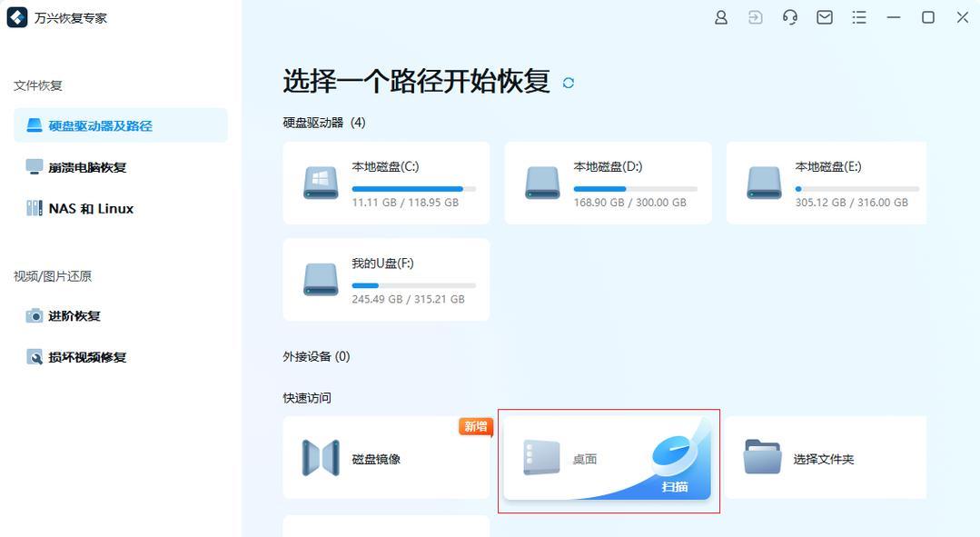Click the 本地磁盘(D:) drive icon
Image resolution: width=980 pixels, height=537 pixels.
pos(542,184)
